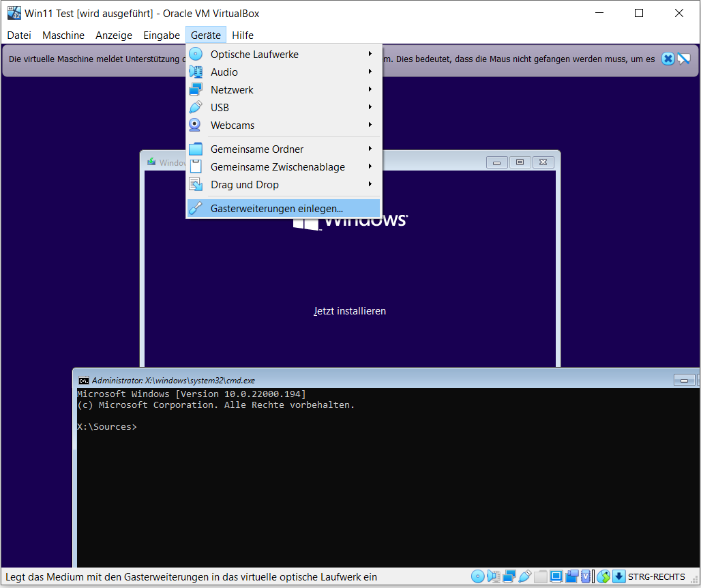The width and height of the screenshot is (701, 588).
Task: Expand the USB submenu arrow
Action: click(370, 107)
